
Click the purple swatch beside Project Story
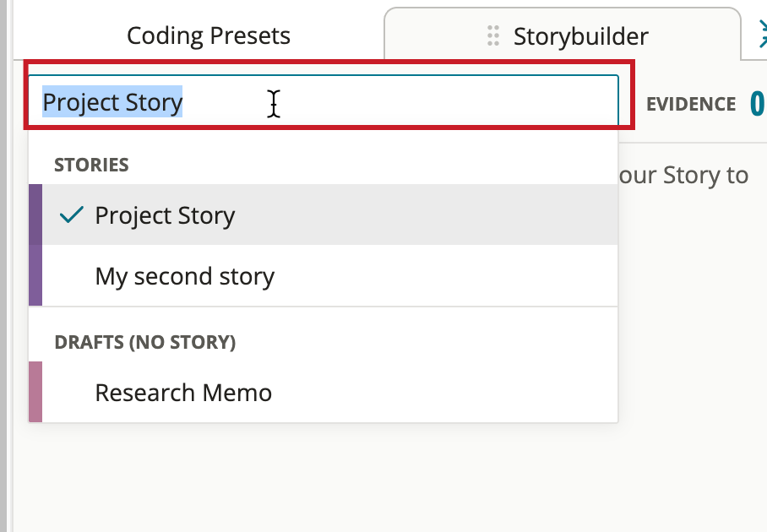(x=35, y=214)
